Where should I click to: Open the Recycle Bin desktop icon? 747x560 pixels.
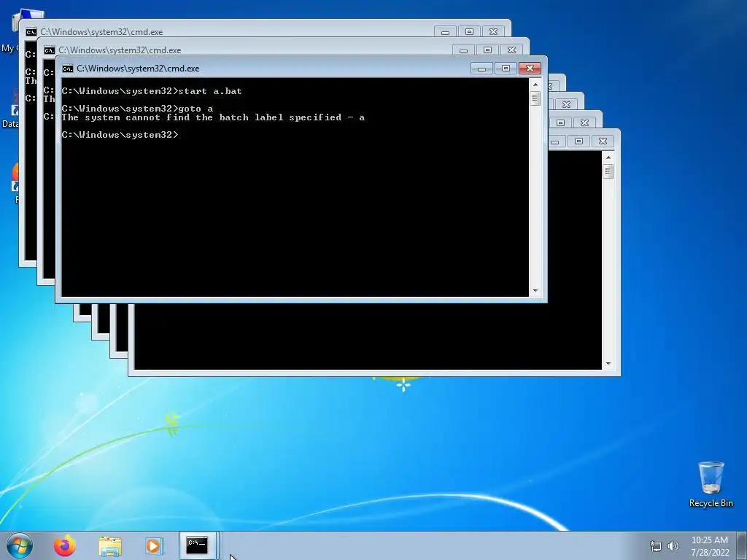pyautogui.click(x=711, y=484)
